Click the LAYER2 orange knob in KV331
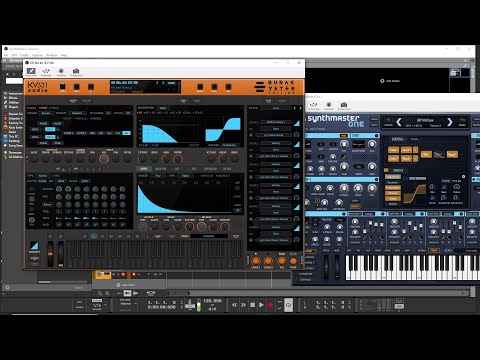 click(268, 261)
